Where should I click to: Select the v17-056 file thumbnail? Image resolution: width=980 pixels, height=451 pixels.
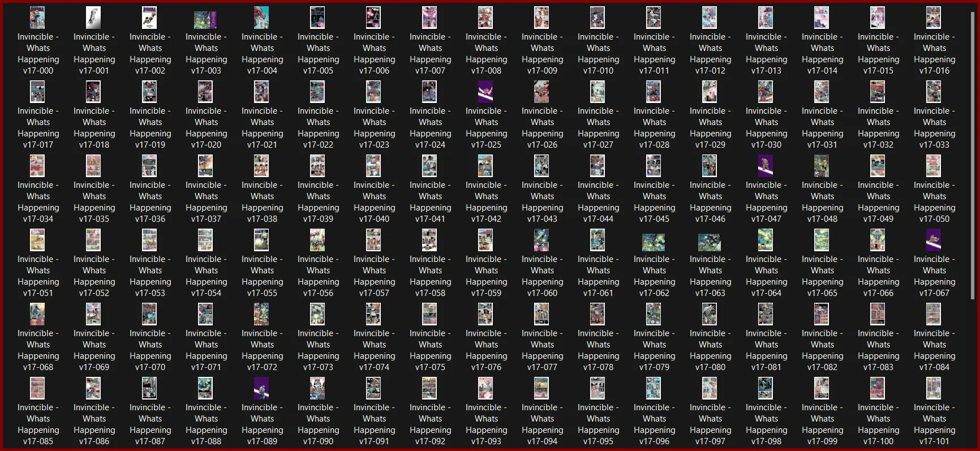[x=317, y=240]
